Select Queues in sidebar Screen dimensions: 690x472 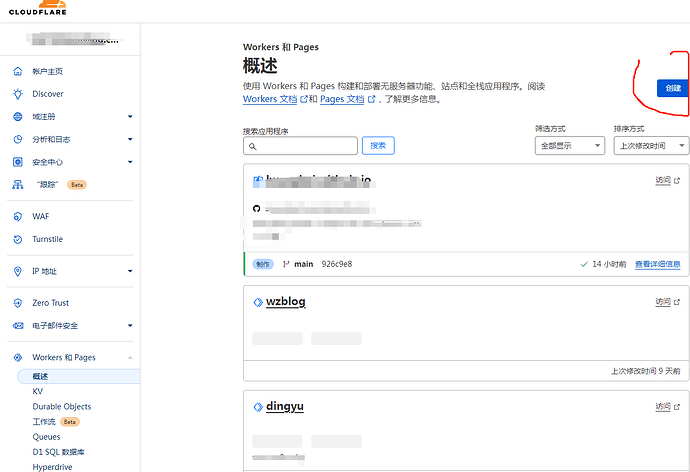(x=46, y=437)
